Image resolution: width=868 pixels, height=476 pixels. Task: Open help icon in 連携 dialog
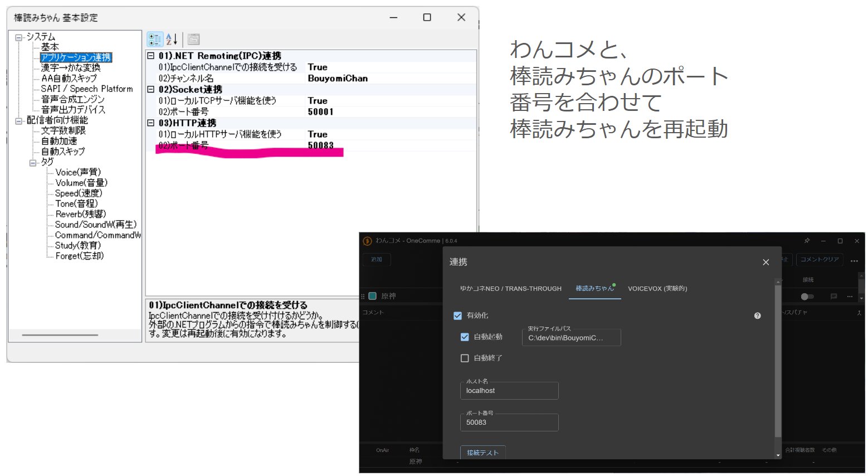[757, 315]
